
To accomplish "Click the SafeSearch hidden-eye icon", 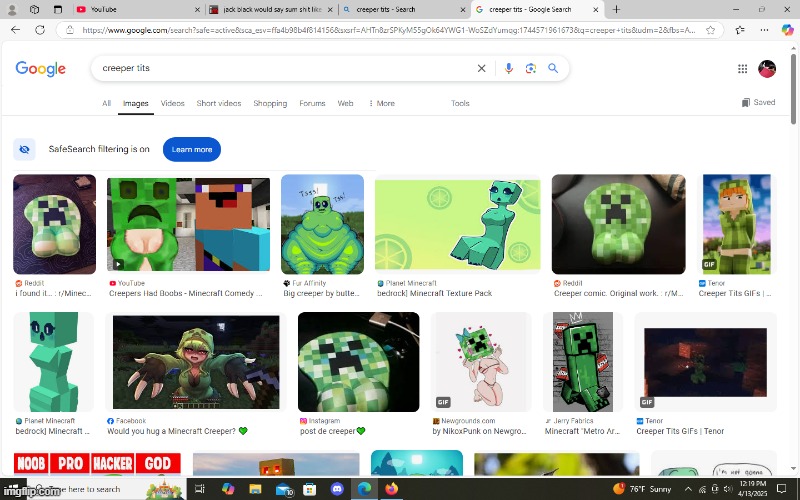I will pyautogui.click(x=24, y=149).
